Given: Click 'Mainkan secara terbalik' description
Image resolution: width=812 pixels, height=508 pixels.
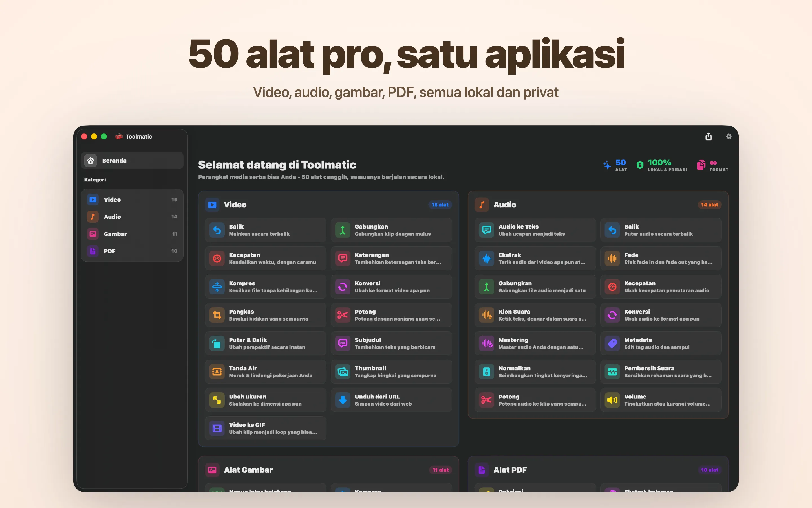Looking at the screenshot, I should [x=259, y=234].
